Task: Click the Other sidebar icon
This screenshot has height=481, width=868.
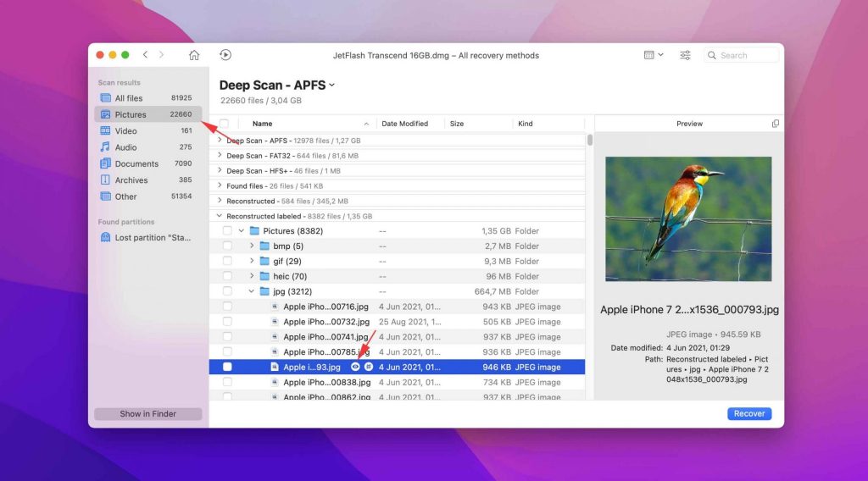Action: [x=105, y=196]
